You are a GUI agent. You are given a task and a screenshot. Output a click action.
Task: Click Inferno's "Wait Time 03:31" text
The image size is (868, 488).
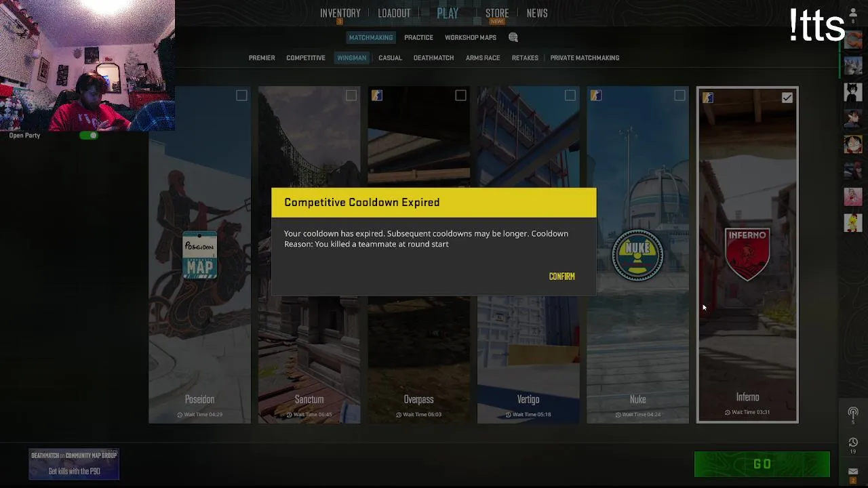[751, 412]
